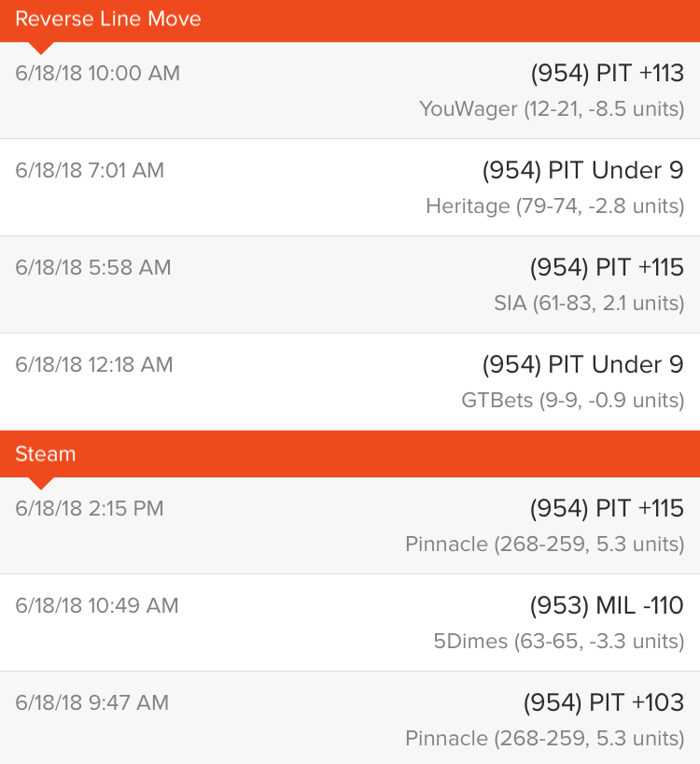The height and width of the screenshot is (764, 700).
Task: Open the (953) MIL -110 Steam entry
Action: 350,623
